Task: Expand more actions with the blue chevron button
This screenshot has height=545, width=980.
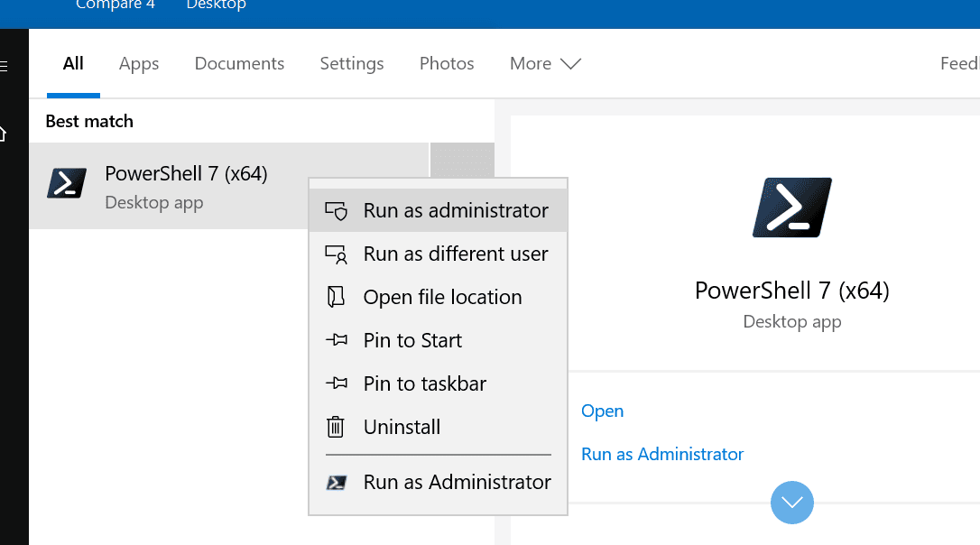Action: tap(792, 503)
